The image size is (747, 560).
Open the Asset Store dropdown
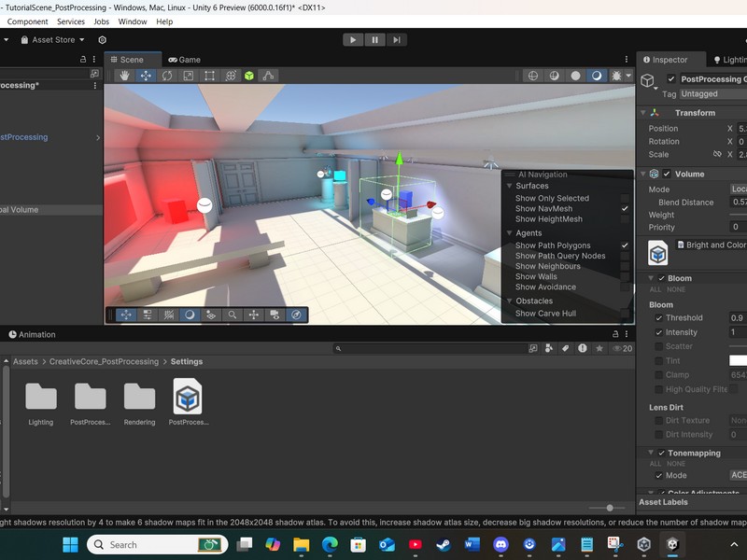[58, 40]
